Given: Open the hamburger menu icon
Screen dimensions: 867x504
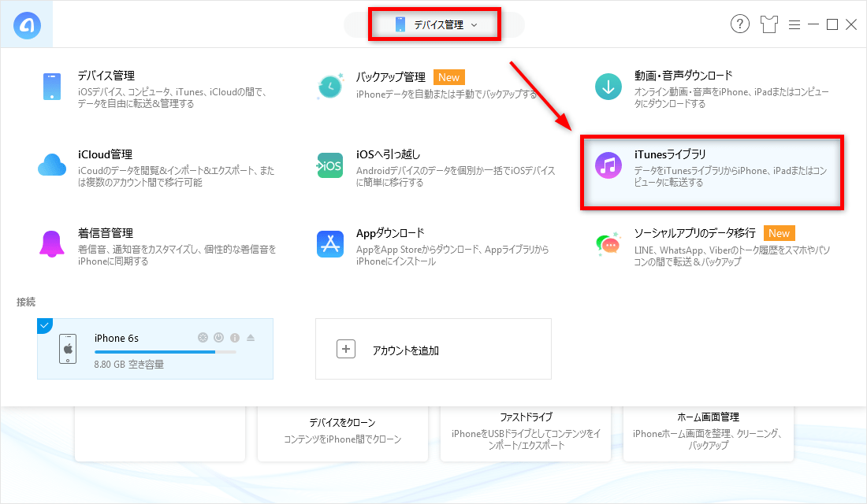Looking at the screenshot, I should click(794, 25).
